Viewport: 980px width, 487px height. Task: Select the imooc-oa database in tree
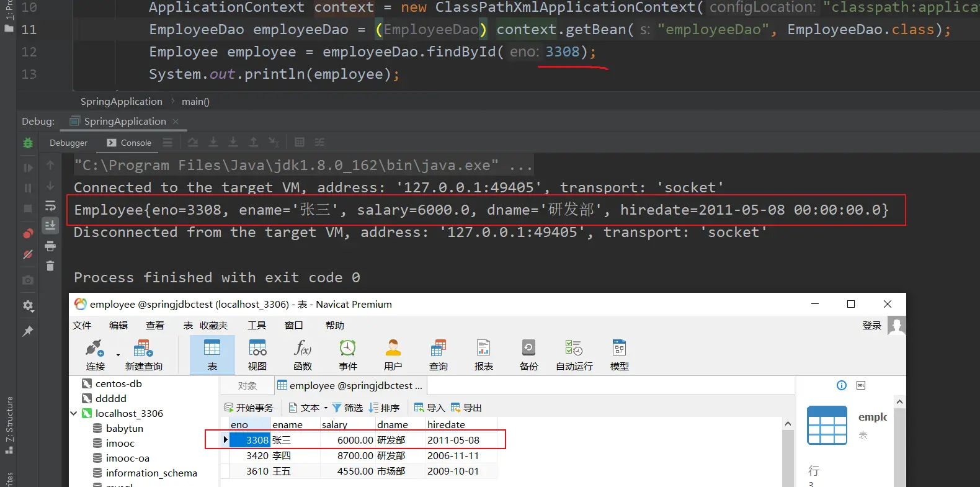click(127, 458)
